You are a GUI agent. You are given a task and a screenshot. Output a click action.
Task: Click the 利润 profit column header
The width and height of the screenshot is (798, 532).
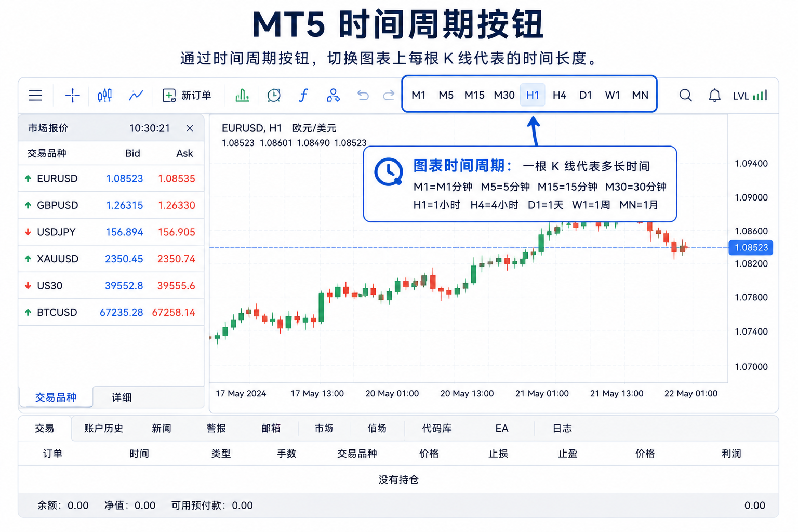pos(731,454)
